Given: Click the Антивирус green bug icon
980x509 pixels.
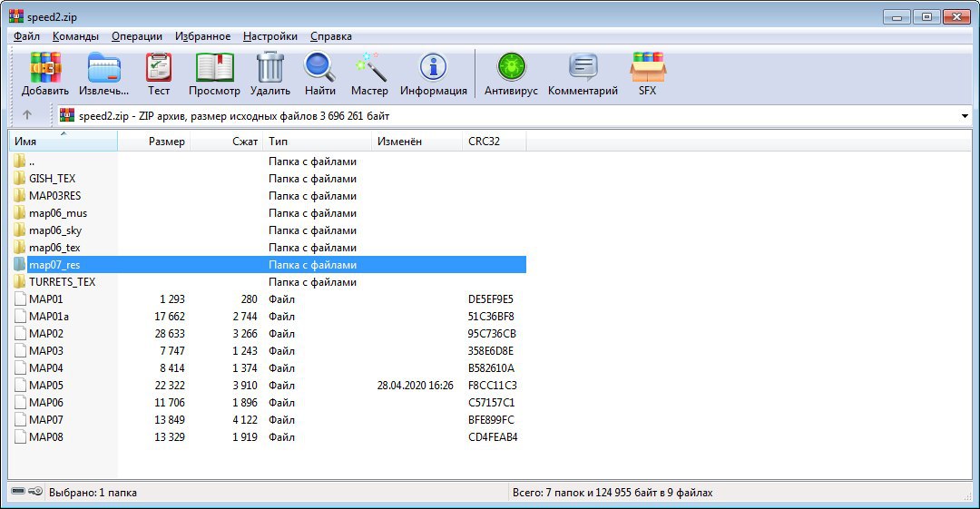Looking at the screenshot, I should tap(511, 67).
